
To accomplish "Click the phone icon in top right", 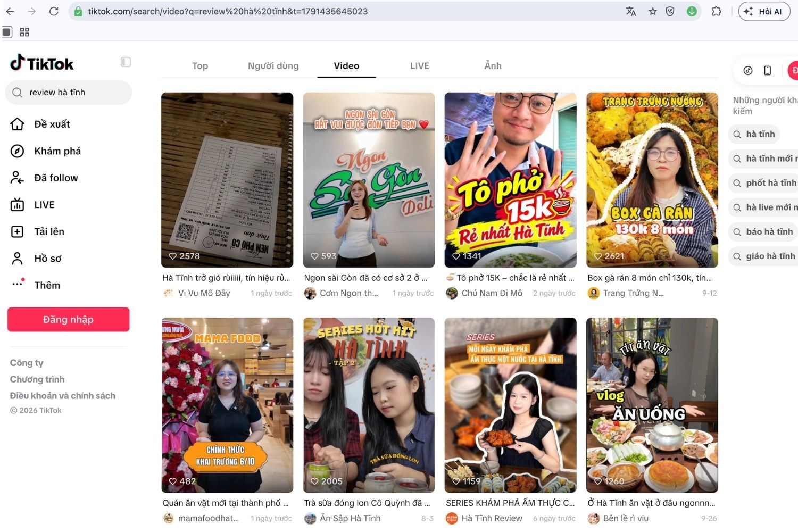I will click(768, 70).
